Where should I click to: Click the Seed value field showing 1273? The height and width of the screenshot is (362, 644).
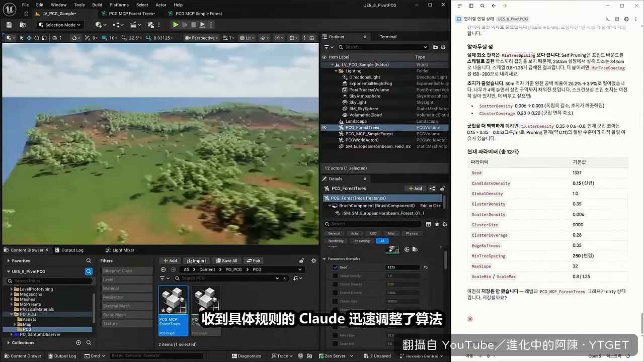pos(402,267)
